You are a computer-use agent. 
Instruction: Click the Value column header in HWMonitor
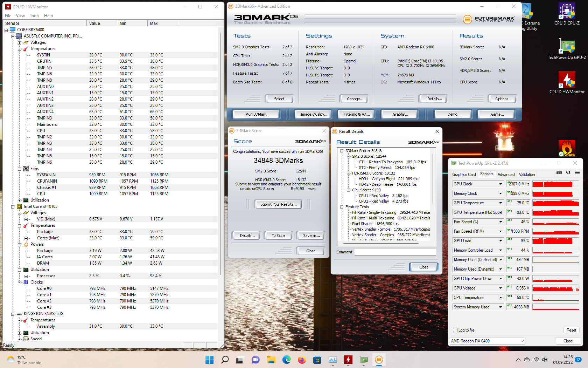(x=101, y=23)
